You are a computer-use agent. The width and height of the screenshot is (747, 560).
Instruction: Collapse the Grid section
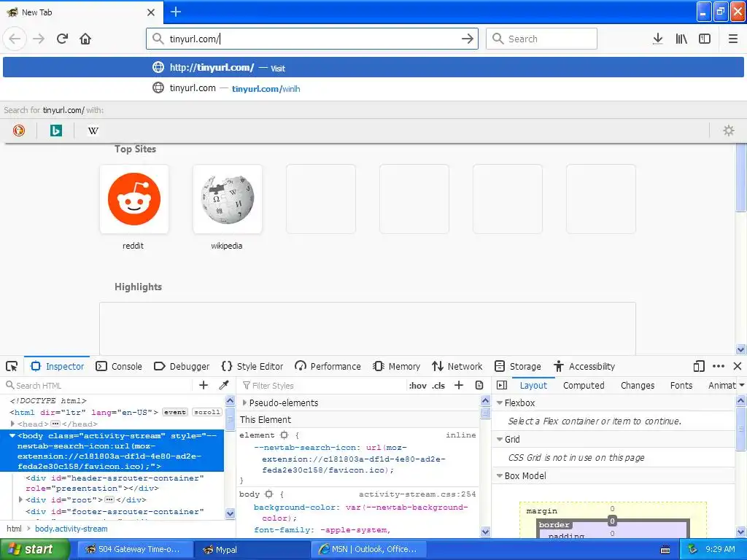499,440
